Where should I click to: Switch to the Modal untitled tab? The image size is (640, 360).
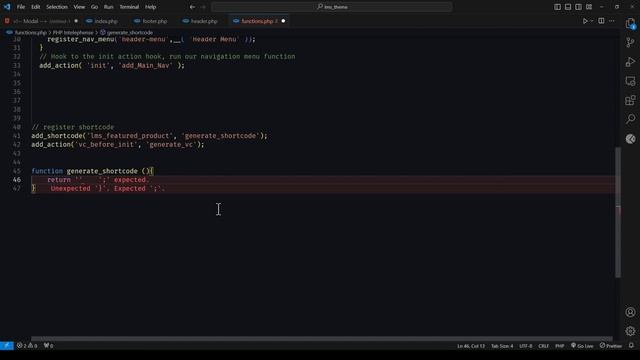pyautogui.click(x=40, y=21)
